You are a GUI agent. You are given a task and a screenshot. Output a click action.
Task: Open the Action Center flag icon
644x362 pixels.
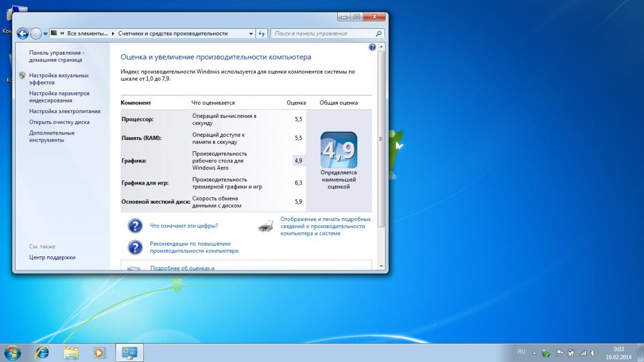(559, 353)
